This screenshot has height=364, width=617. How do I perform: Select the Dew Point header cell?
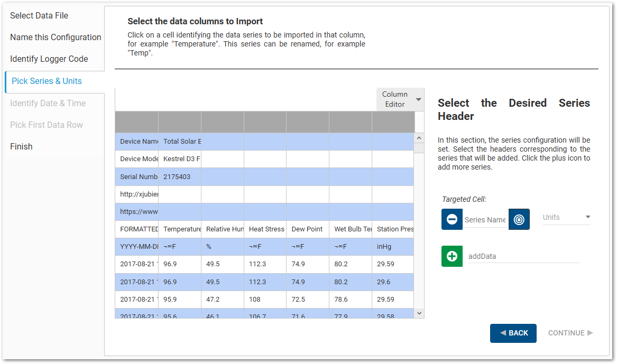pyautogui.click(x=307, y=229)
